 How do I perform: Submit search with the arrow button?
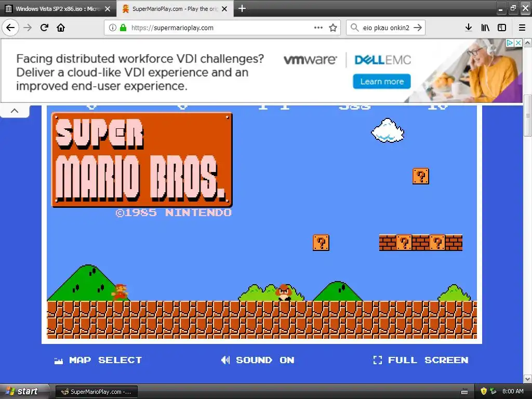[x=418, y=28]
